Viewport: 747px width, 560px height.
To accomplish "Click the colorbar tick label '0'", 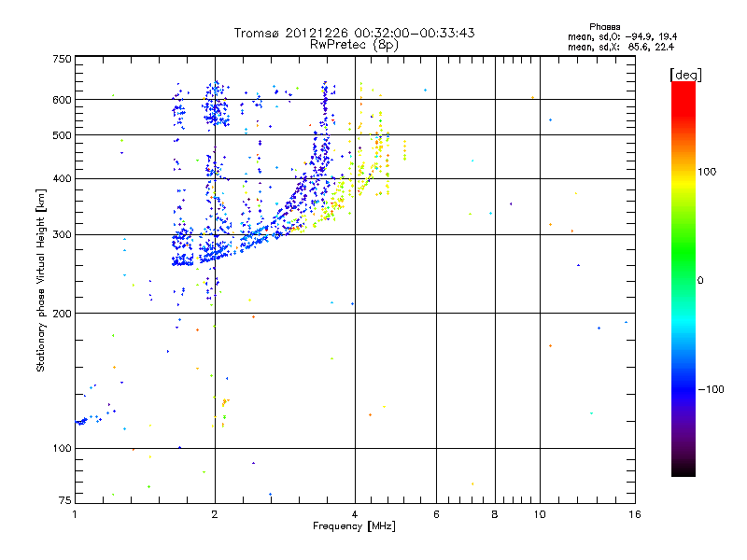I will click(700, 280).
